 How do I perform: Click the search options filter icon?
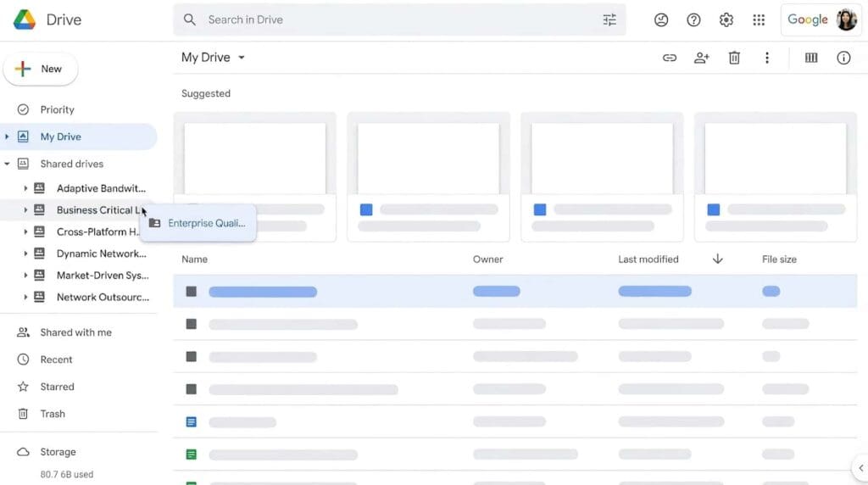[x=609, y=20]
